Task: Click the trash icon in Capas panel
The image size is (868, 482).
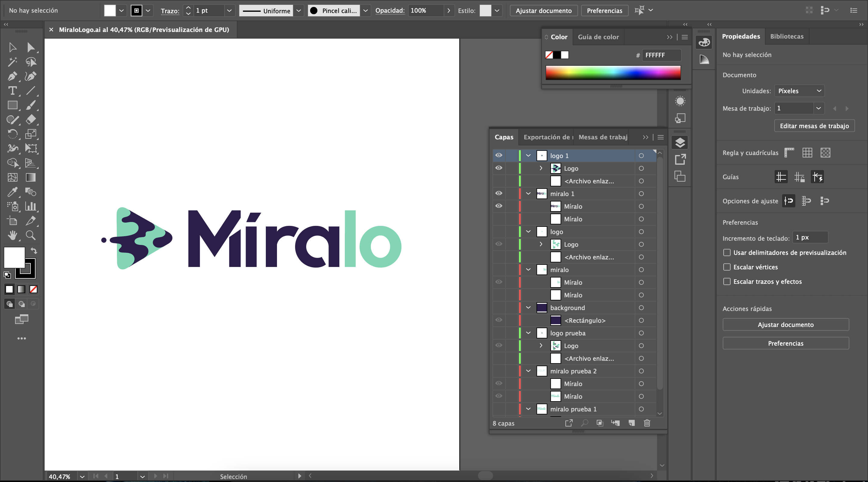Action: (x=647, y=423)
